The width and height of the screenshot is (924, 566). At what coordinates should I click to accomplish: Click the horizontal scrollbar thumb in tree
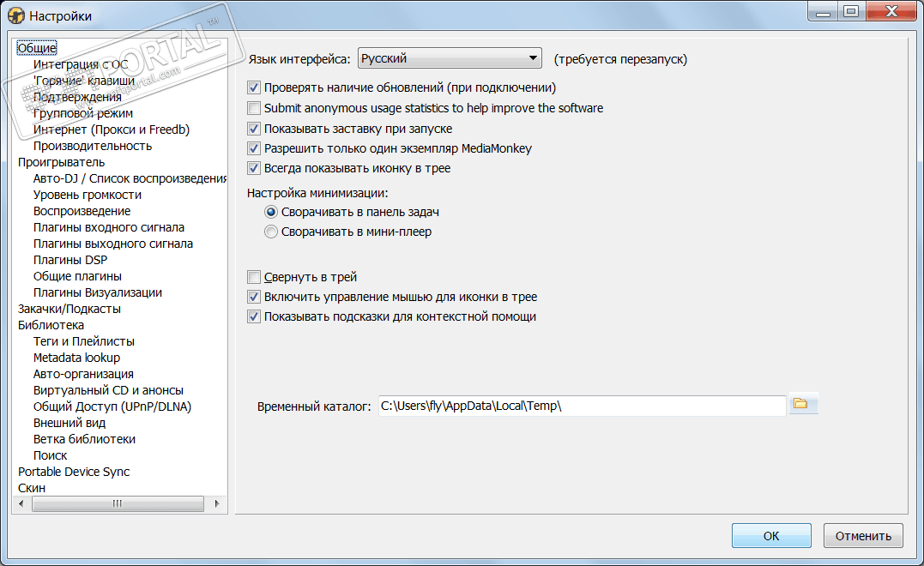(x=118, y=503)
